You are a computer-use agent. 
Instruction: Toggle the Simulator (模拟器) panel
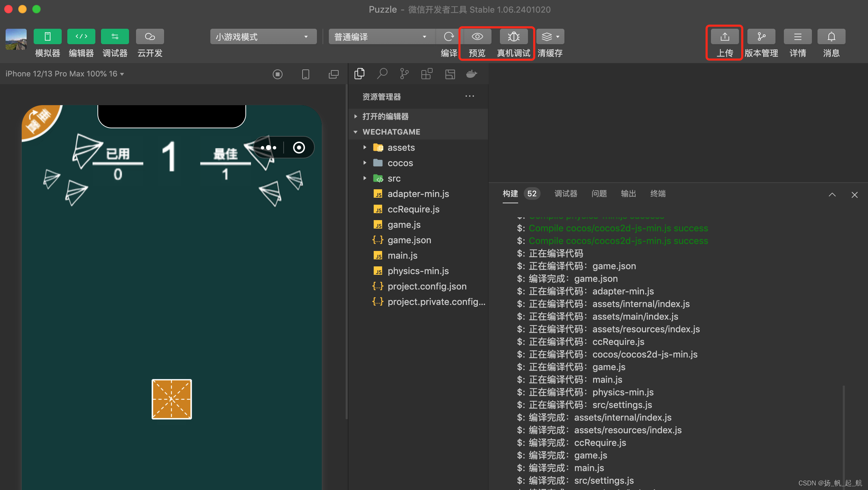(x=47, y=37)
